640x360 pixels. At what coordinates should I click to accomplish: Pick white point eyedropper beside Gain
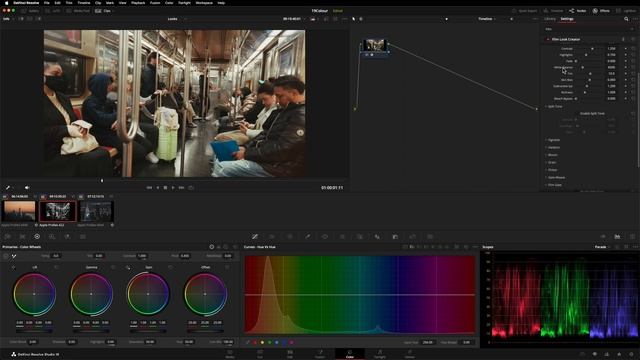click(128, 267)
